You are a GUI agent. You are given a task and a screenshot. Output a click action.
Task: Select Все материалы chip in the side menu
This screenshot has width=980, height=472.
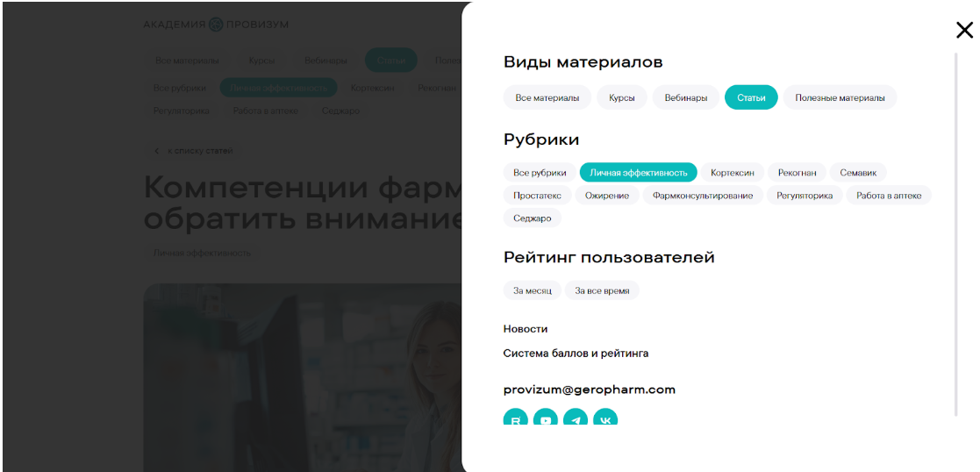pos(547,97)
